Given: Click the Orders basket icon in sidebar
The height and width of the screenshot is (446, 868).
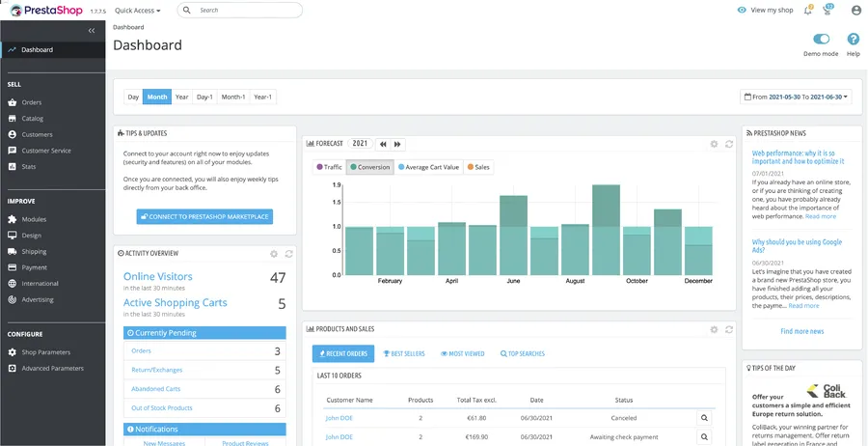Looking at the screenshot, I should (13, 102).
